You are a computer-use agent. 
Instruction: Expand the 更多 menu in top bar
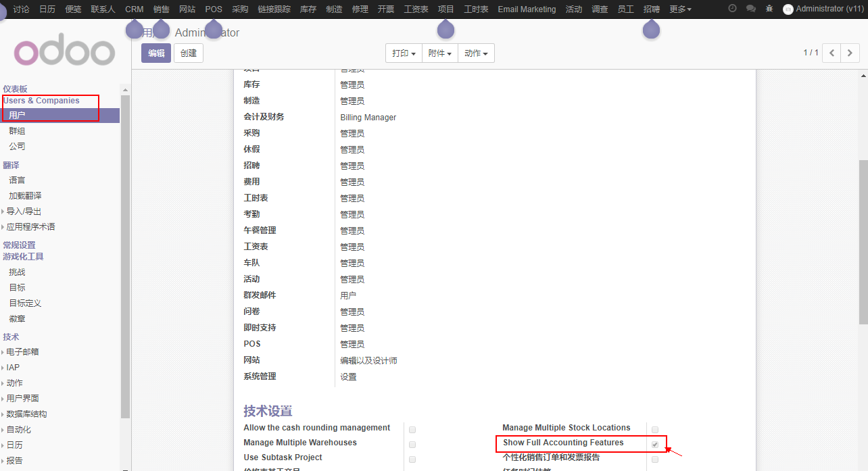[x=679, y=9]
